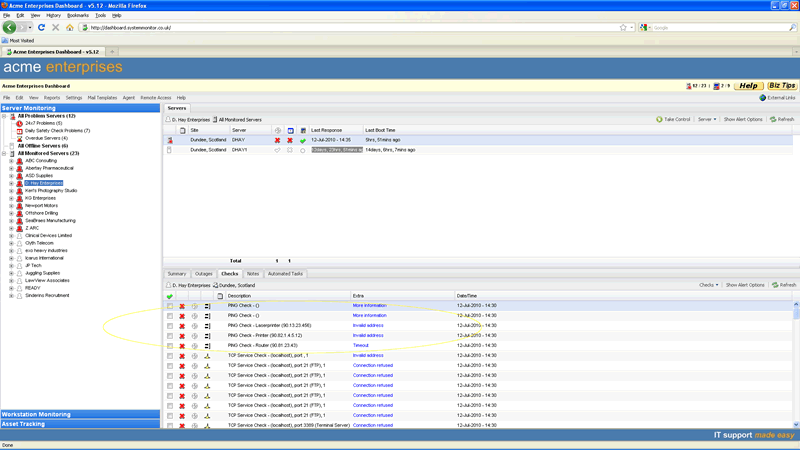Open dashboard Reports menu
This screenshot has width=800, height=450.
pos(52,97)
